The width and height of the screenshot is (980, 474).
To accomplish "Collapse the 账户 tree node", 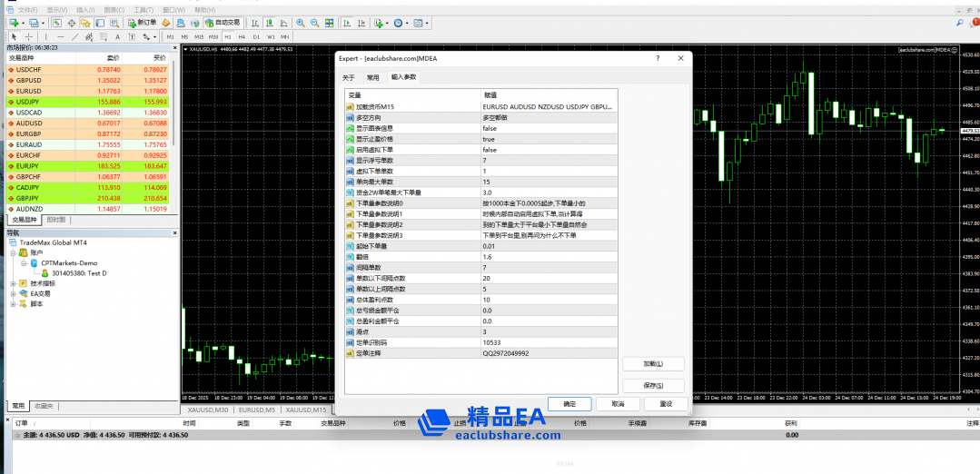I will pyautogui.click(x=13, y=252).
